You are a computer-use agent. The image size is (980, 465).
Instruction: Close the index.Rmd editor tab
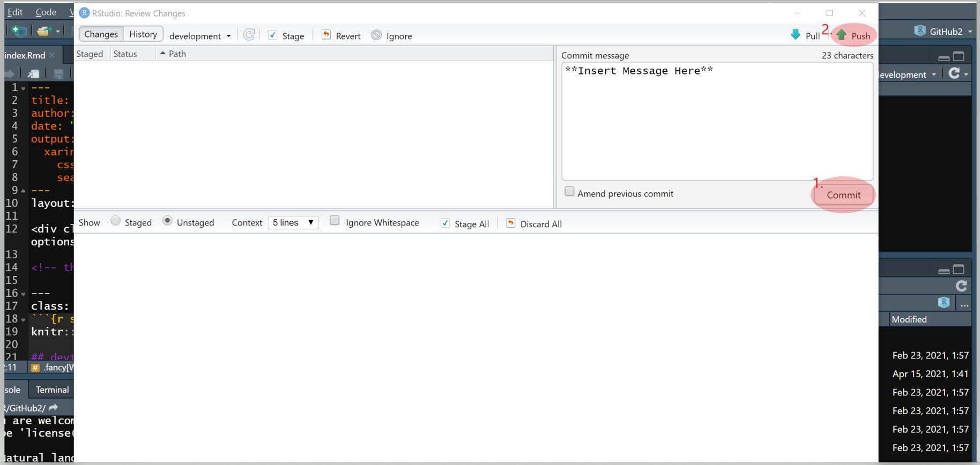(52, 55)
